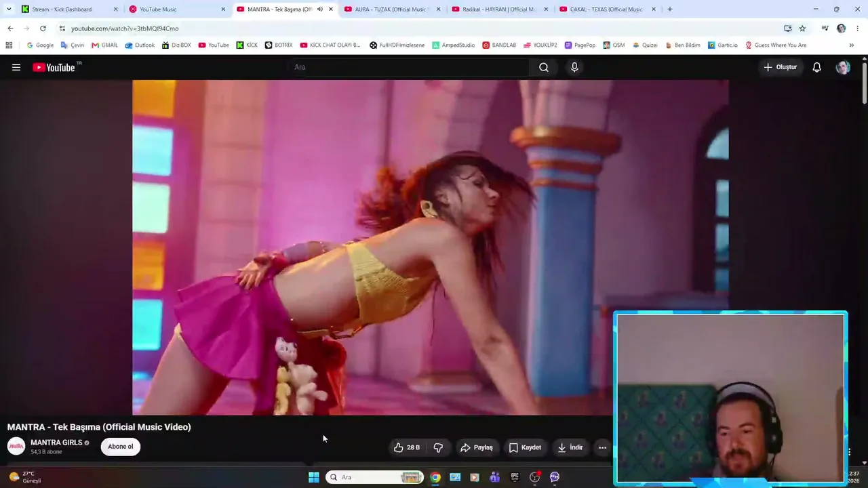Click the webcam overlay thumbnail
This screenshot has height=488, width=868.
[x=731, y=398]
